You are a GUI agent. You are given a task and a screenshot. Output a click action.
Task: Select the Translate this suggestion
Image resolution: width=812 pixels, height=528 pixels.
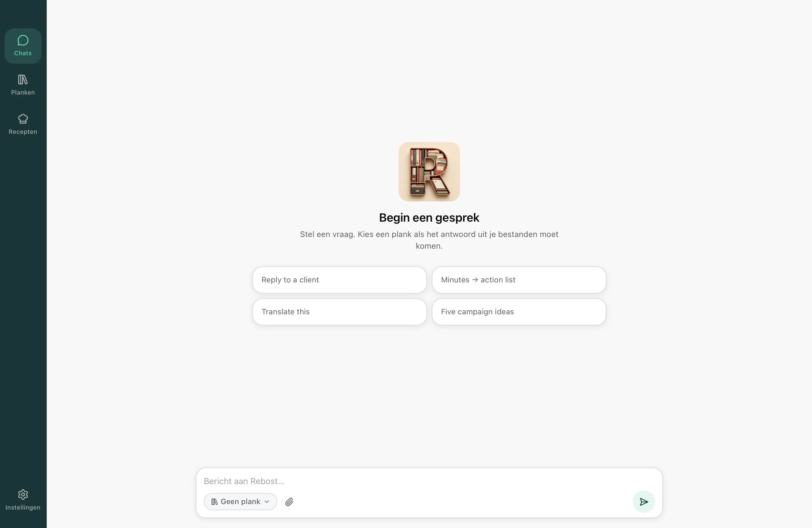[340, 312]
